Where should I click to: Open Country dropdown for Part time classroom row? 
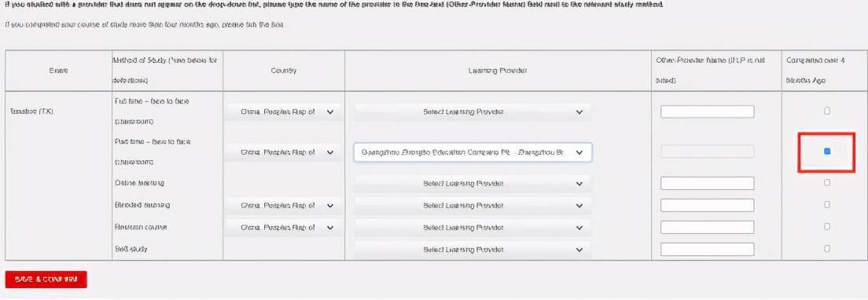[x=283, y=152]
